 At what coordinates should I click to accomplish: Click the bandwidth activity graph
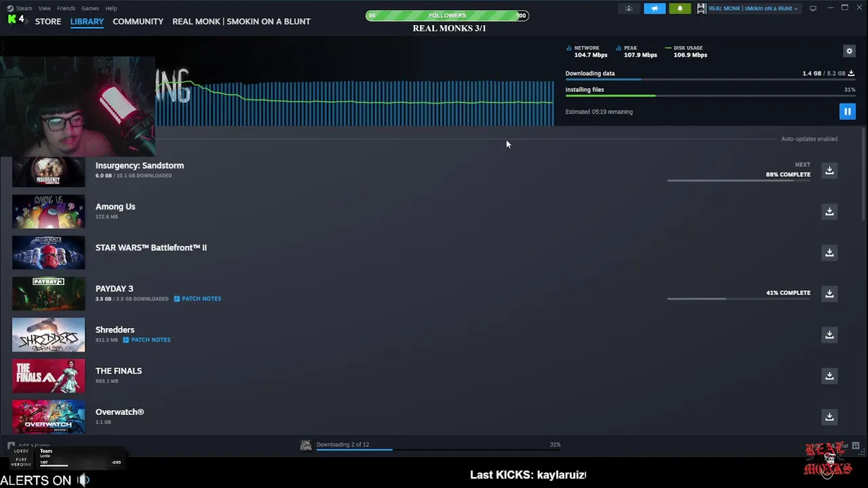pos(355,103)
